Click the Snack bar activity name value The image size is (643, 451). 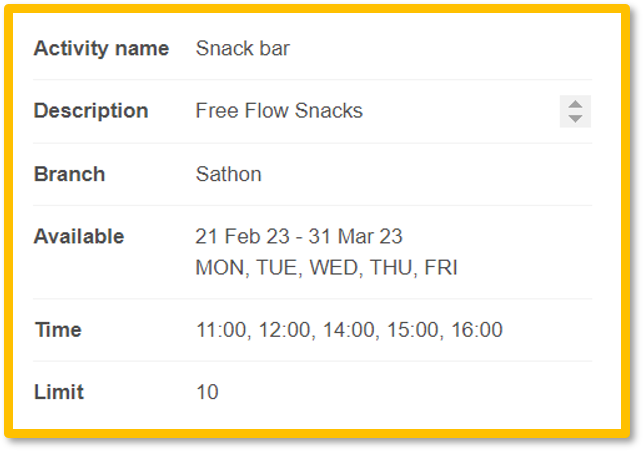243,48
